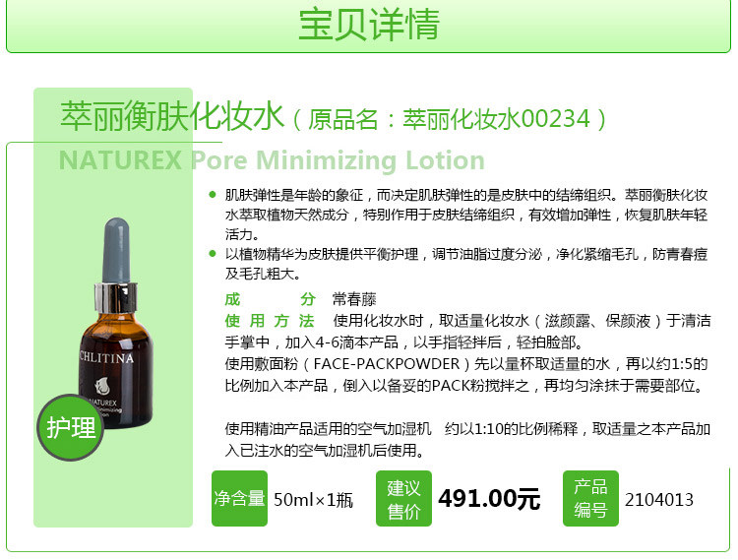Click the 491.00元 price text

(x=489, y=499)
